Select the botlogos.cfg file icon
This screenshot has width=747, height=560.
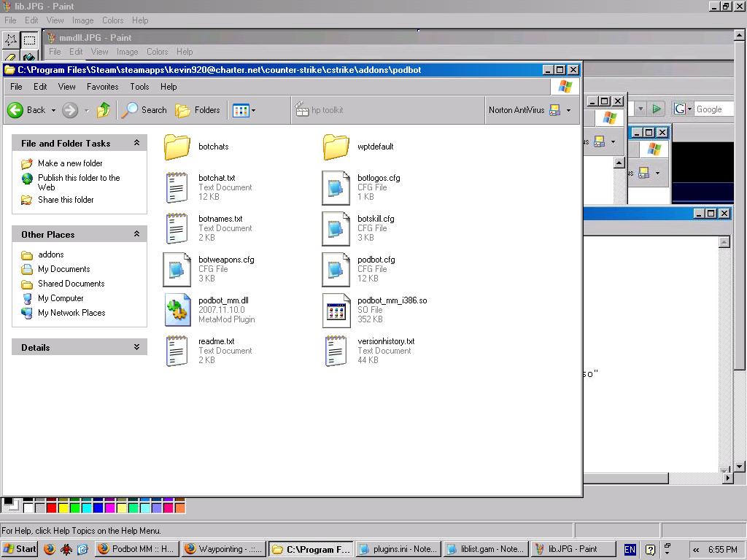[x=336, y=187]
